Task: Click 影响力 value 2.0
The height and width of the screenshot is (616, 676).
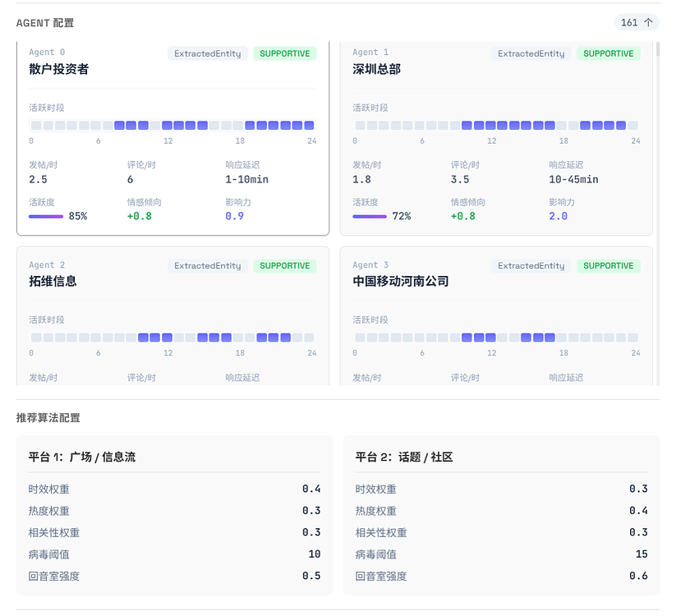Action: click(558, 216)
